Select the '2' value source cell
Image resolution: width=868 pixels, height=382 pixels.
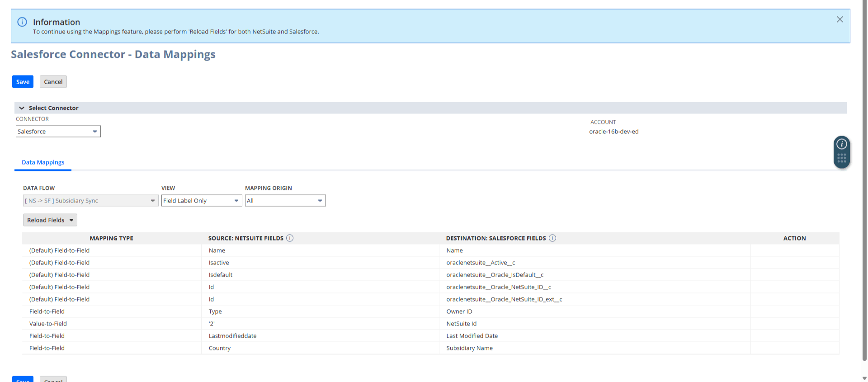point(320,324)
